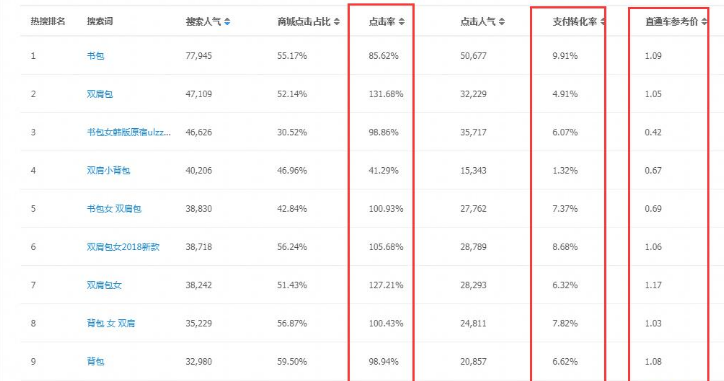Screen dimensions: 724x381
Task: Click the 支付转化率 column header text
Action: (x=575, y=22)
